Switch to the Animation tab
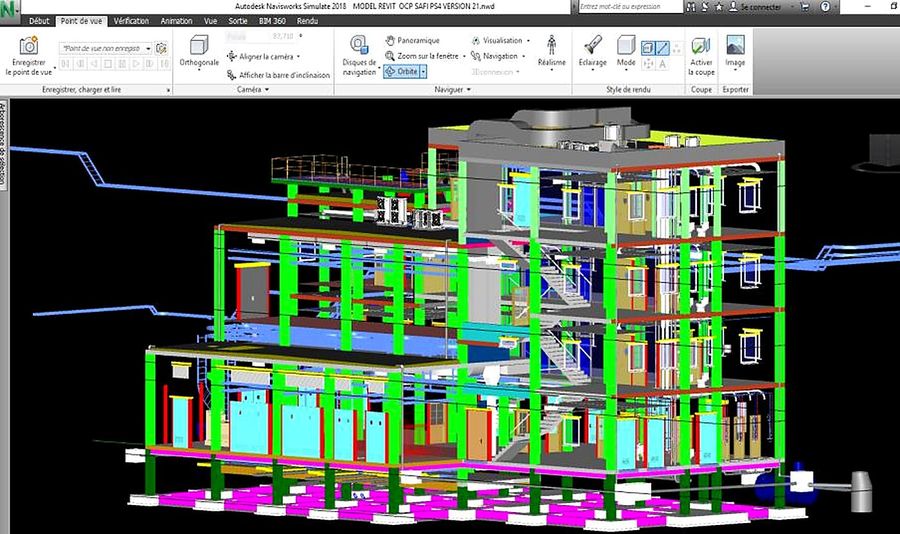 click(x=176, y=21)
